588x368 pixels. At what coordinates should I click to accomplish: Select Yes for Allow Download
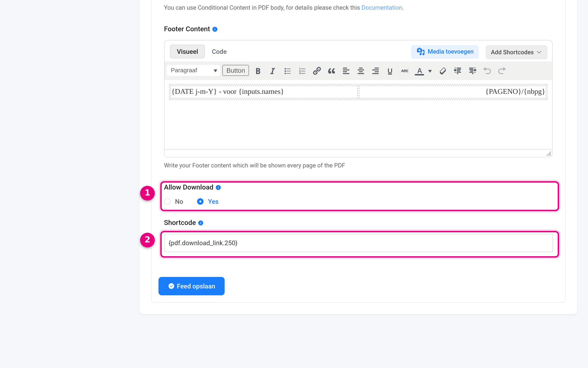pyautogui.click(x=200, y=201)
